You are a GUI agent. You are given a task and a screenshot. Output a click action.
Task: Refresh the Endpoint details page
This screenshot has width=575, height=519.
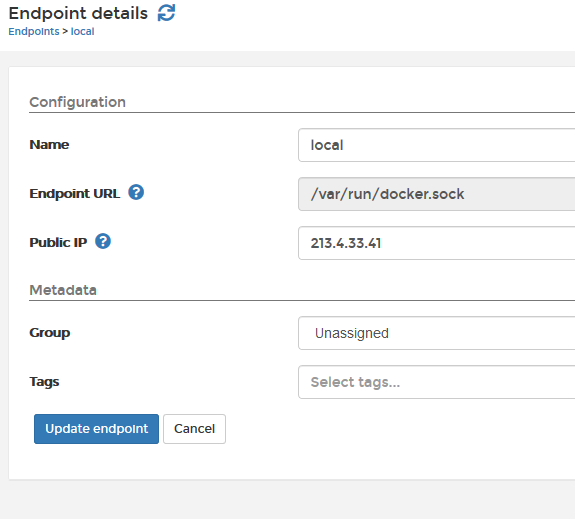(166, 13)
